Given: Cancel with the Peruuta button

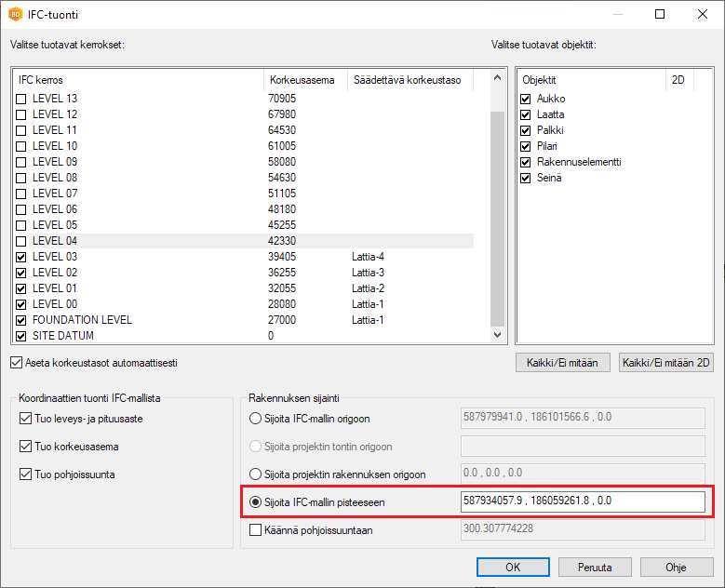Looking at the screenshot, I should (x=595, y=567).
